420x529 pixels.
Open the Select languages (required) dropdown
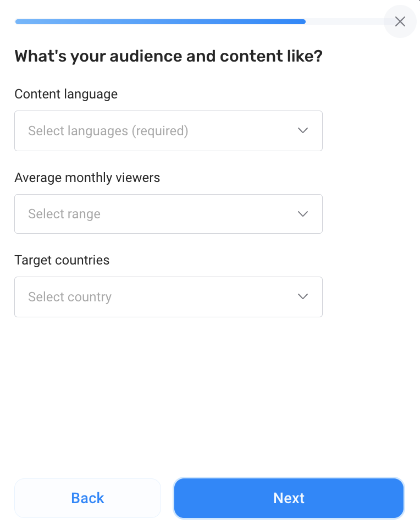tap(168, 131)
